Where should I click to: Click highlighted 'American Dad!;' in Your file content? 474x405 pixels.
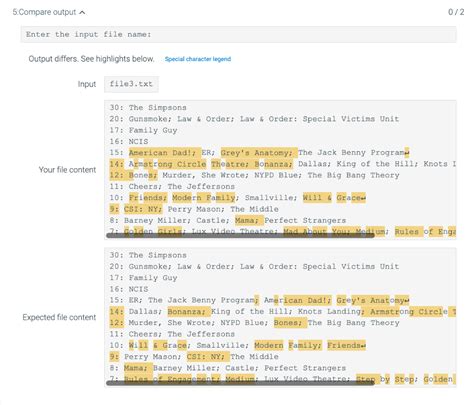(162, 153)
